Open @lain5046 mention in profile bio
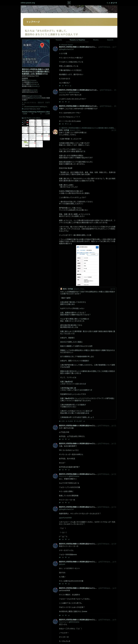138x644 pixels. (34, 90)
